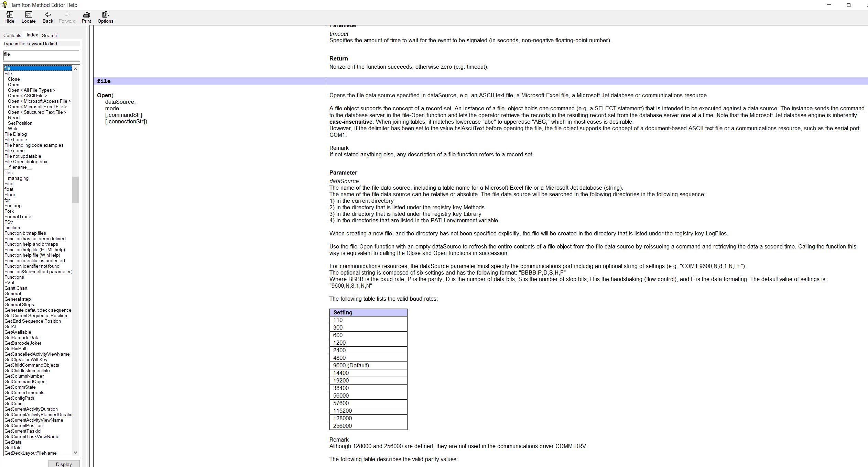
Task: Select 'General Steps' index entry
Action: 19,304
